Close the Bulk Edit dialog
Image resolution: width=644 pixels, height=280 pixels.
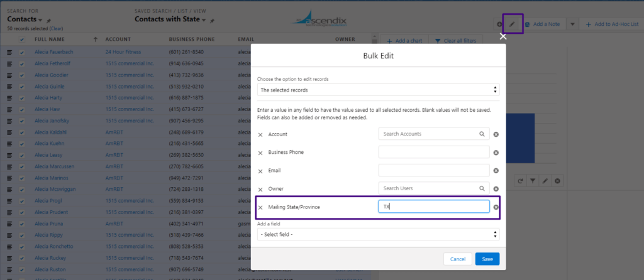[x=502, y=36]
